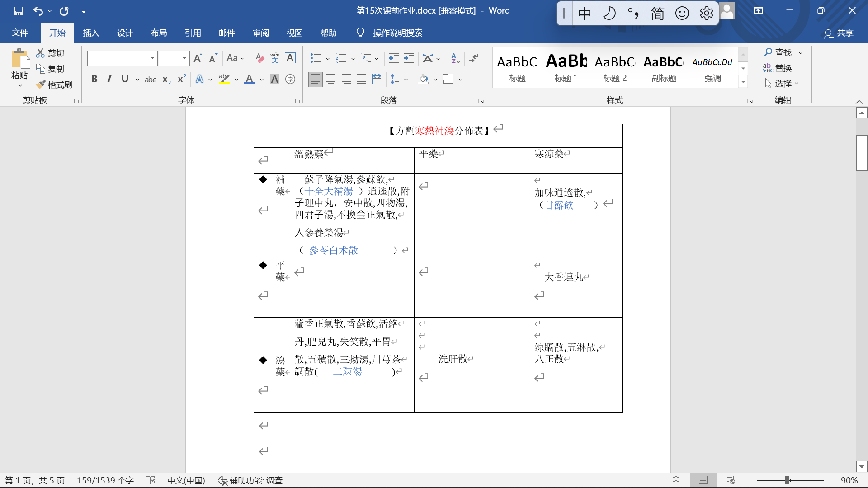Image resolution: width=868 pixels, height=488 pixels.
Task: Click the Web Layout view icon
Action: [x=730, y=480]
